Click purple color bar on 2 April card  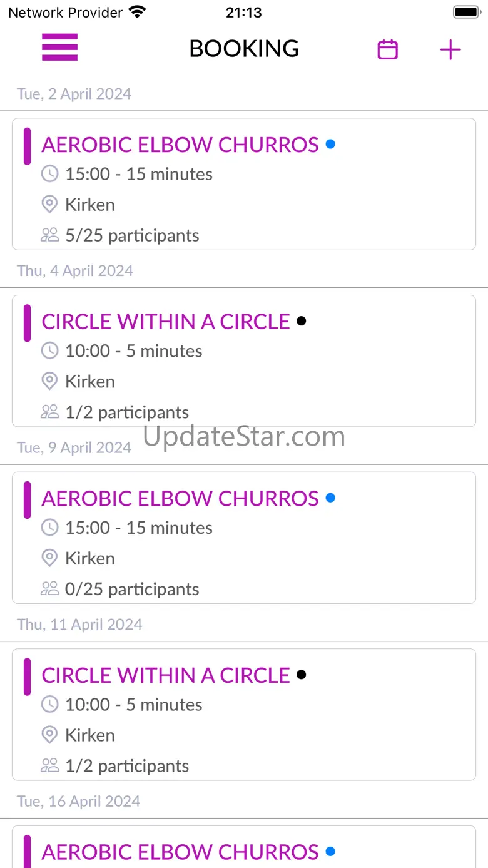[27, 146]
